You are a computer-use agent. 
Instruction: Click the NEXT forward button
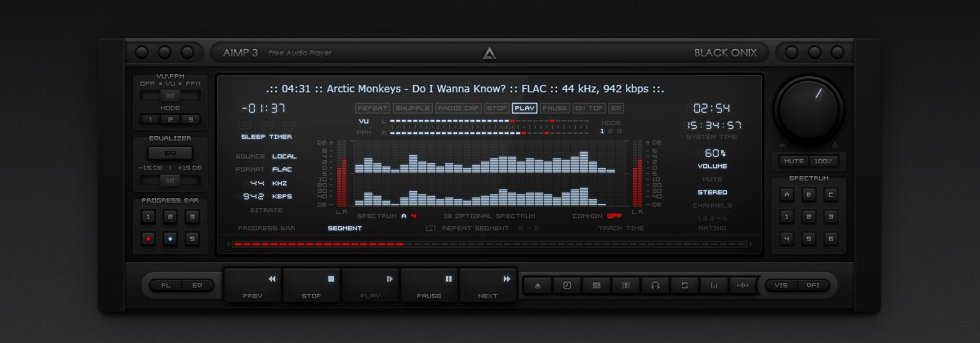pos(488,285)
